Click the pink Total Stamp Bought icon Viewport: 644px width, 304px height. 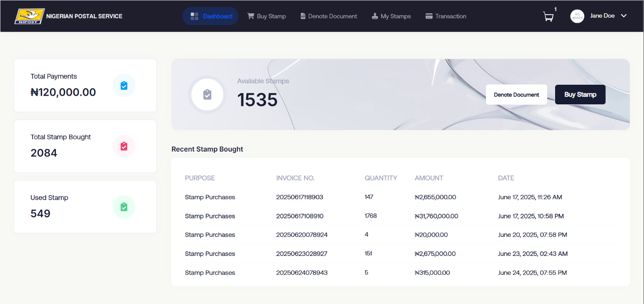click(124, 146)
